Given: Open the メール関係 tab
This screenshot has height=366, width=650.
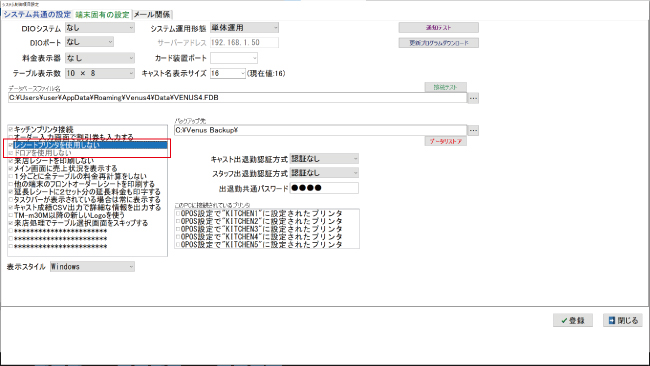Looking at the screenshot, I should (152, 15).
